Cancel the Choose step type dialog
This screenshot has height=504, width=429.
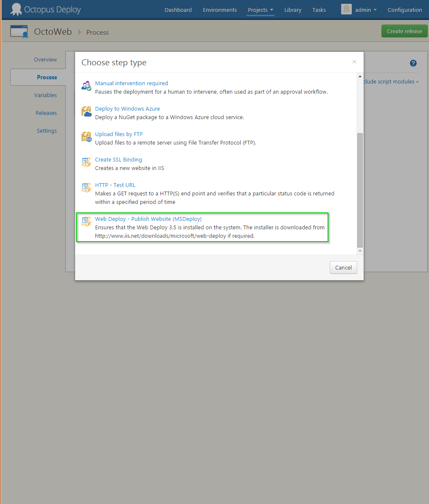coord(343,267)
